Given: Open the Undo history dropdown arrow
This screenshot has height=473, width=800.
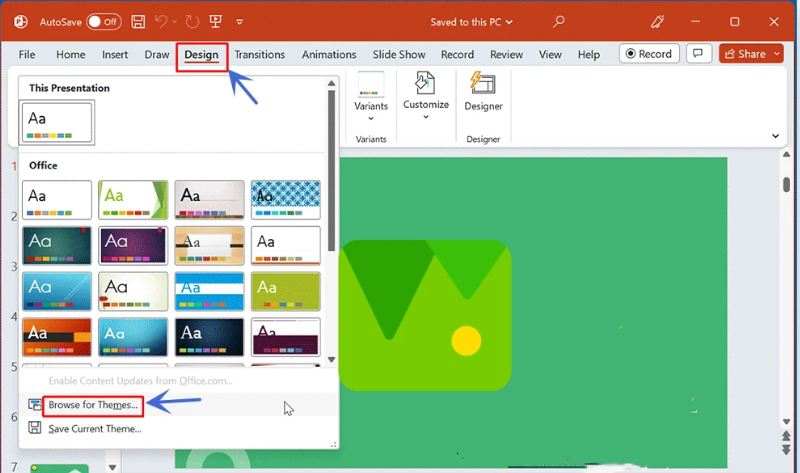Looking at the screenshot, I should coord(174,21).
